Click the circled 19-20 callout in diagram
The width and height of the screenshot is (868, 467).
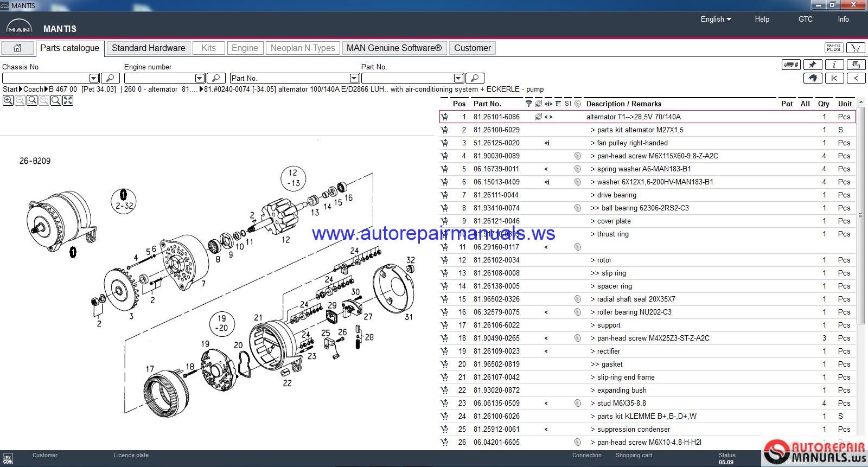click(222, 323)
